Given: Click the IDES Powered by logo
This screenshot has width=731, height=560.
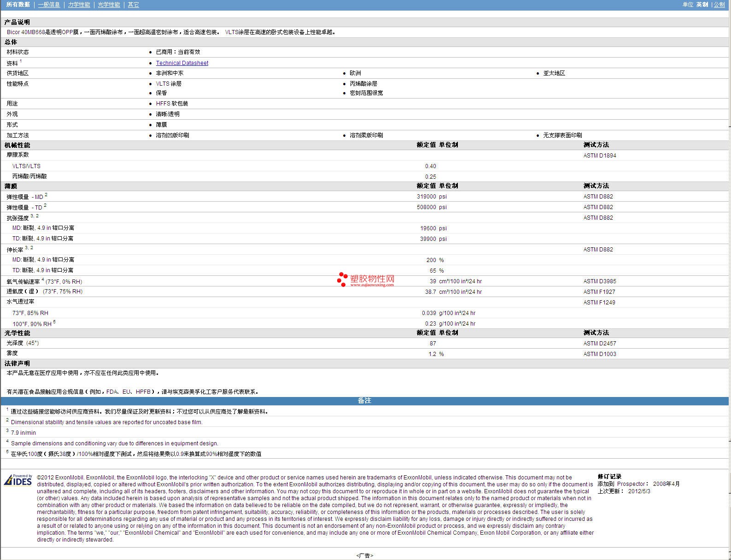Looking at the screenshot, I should (x=18, y=480).
